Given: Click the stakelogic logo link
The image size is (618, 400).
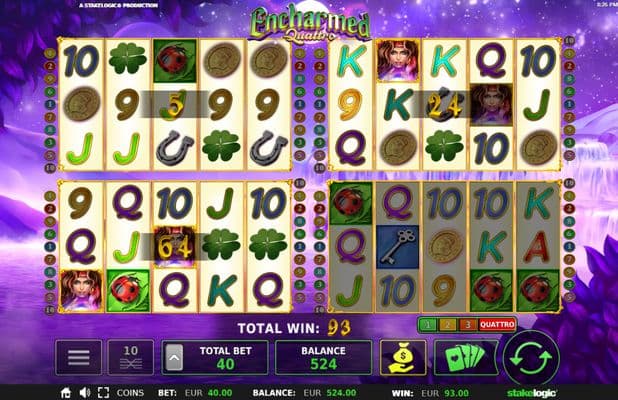Looking at the screenshot, I should pos(532,393).
